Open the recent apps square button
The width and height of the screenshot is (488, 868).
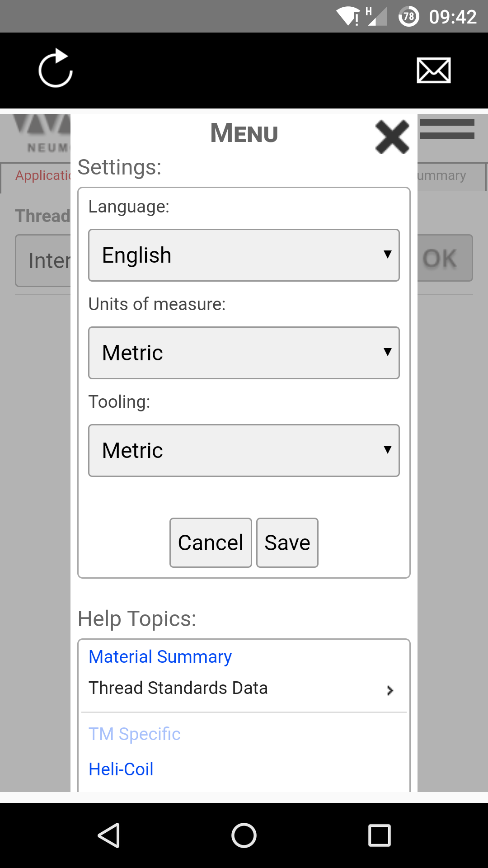pyautogui.click(x=379, y=835)
